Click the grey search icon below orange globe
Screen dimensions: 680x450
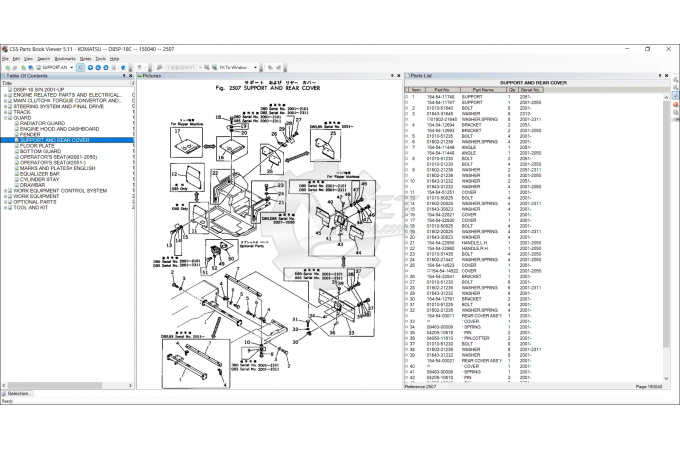[676, 113]
